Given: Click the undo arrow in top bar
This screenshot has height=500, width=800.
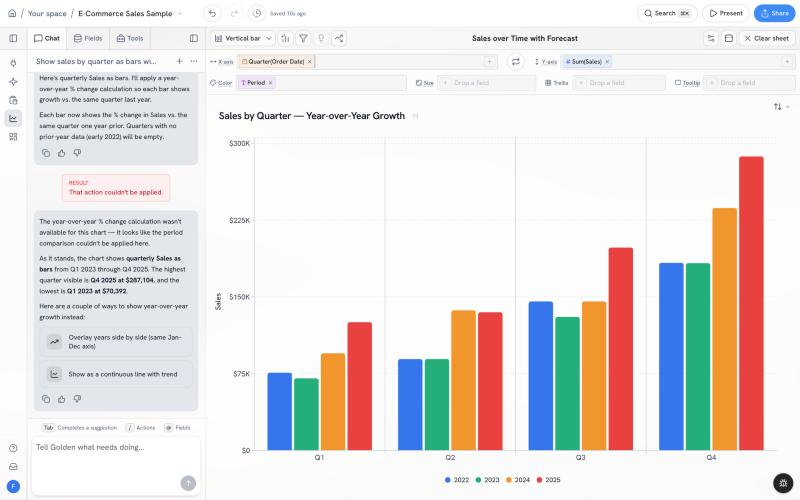Looking at the screenshot, I should [x=212, y=13].
